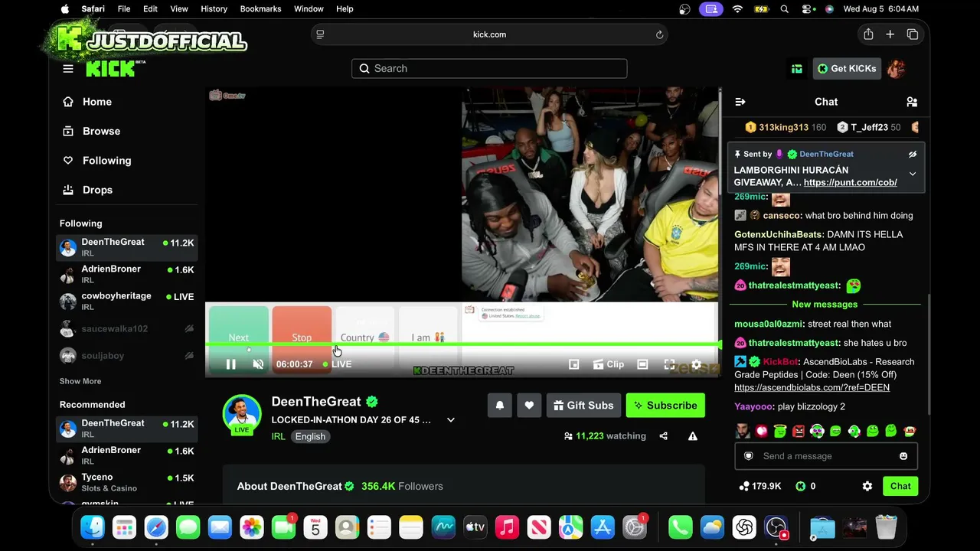The width and height of the screenshot is (980, 551).
Task: Collapse the chat panel
Action: click(740, 102)
